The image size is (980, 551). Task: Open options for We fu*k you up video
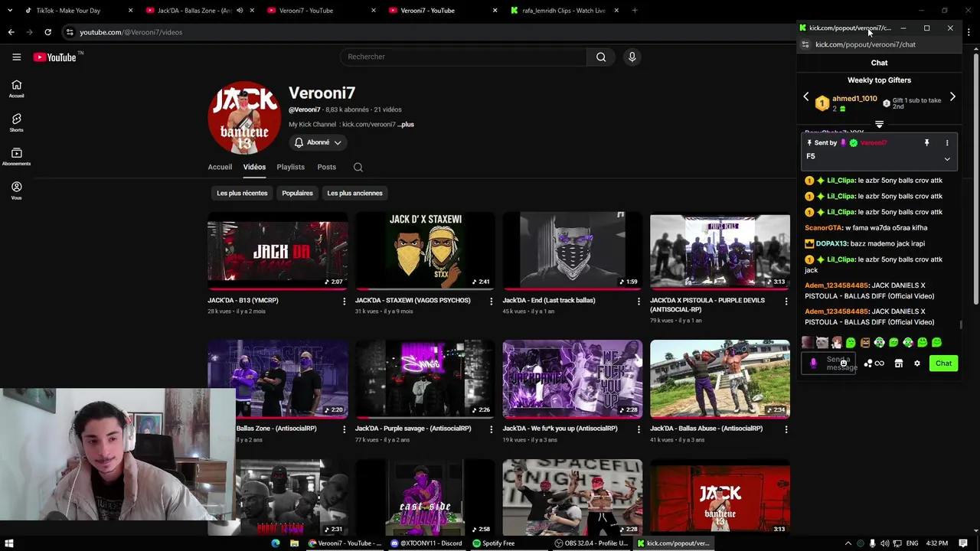tap(639, 429)
